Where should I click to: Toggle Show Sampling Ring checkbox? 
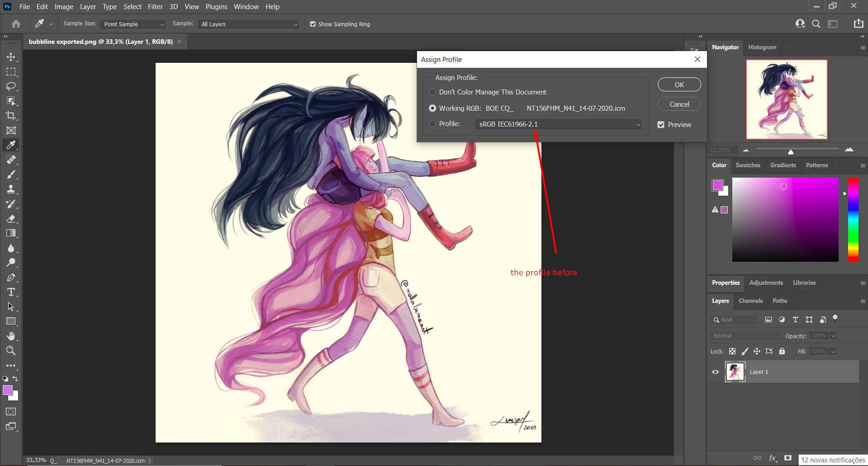pyautogui.click(x=313, y=24)
